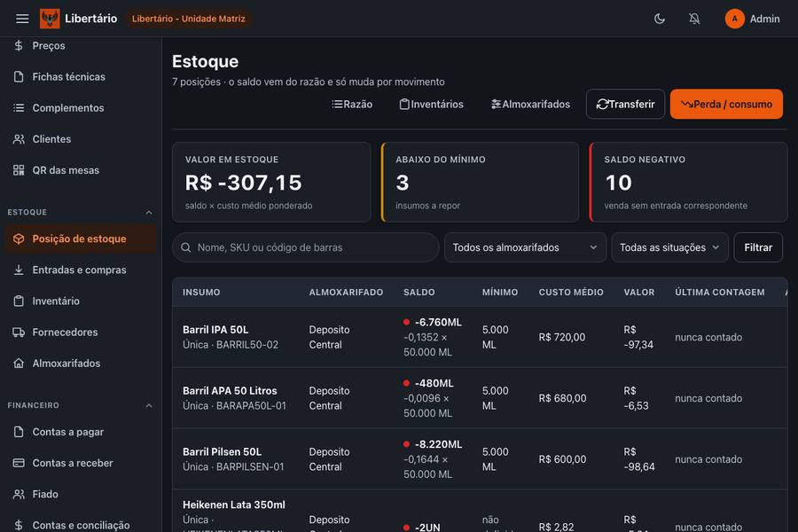Image resolution: width=798 pixels, height=532 pixels.
Task: Go to Fichas técnicas page
Action: [81, 77]
